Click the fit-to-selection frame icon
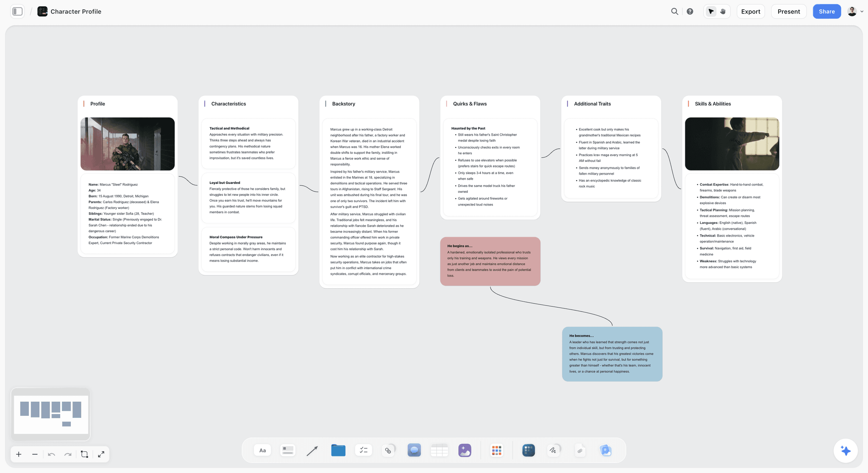 [x=84, y=454]
